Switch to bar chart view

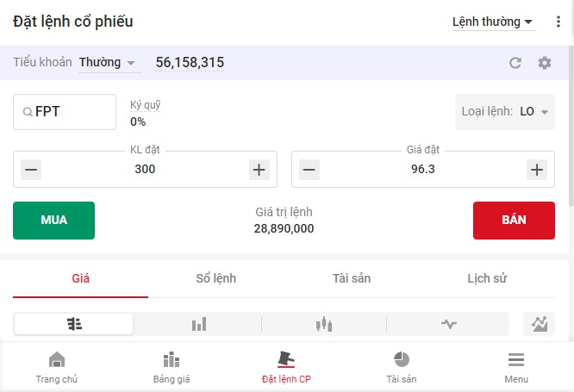(x=199, y=324)
